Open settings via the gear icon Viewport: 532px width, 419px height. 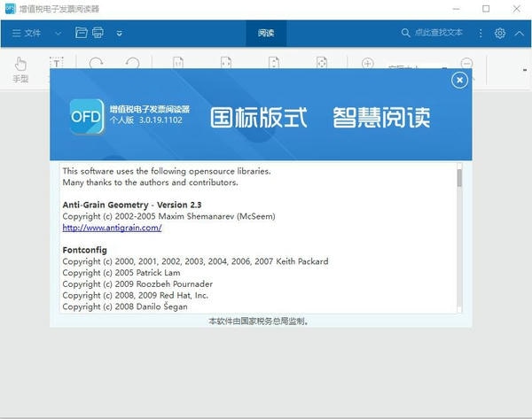coord(500,34)
